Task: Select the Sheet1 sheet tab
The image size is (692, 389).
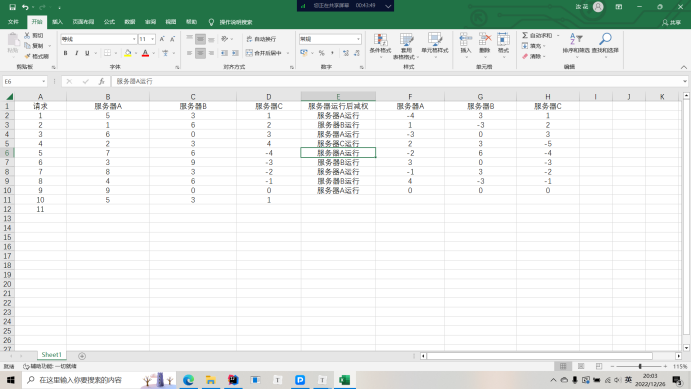Action: [51, 355]
